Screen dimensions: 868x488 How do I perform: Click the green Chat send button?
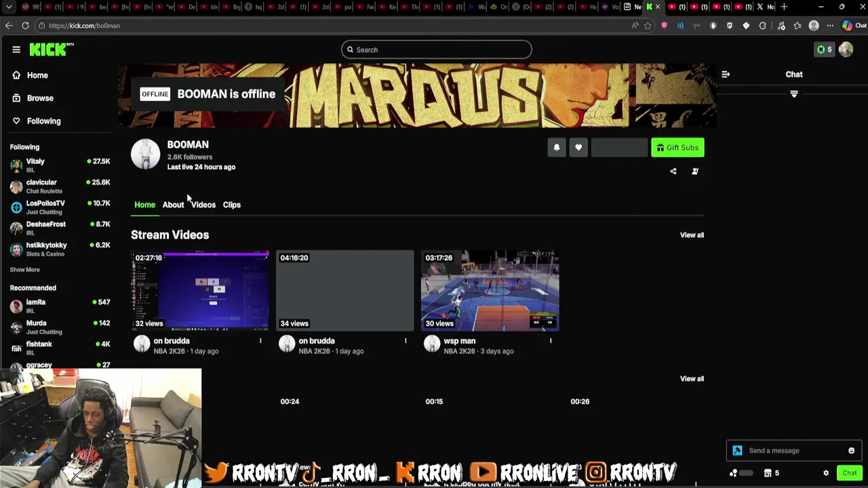point(849,473)
